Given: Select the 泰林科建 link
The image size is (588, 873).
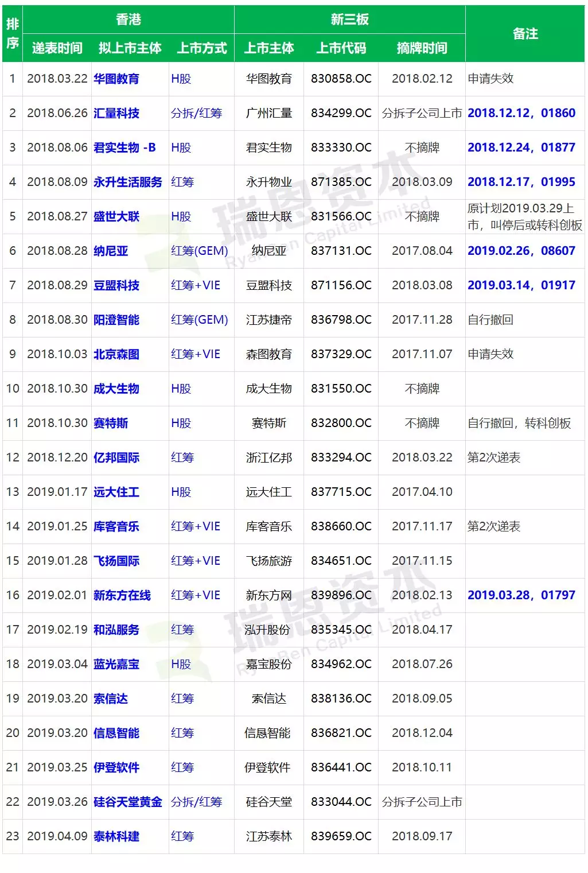Looking at the screenshot, I should (x=116, y=836).
